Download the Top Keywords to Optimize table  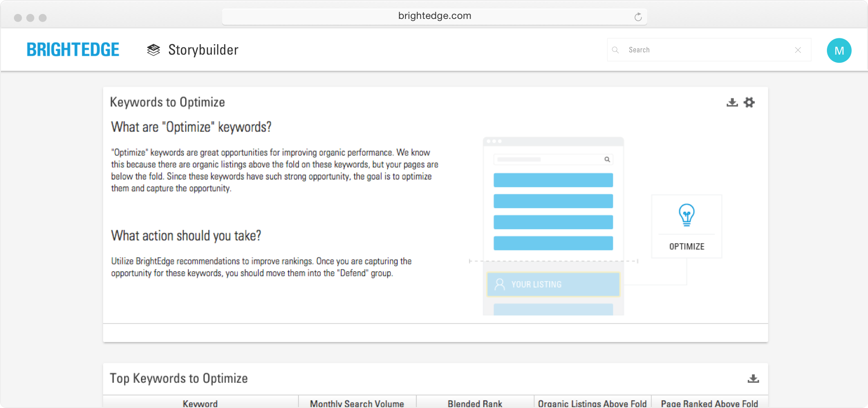(753, 379)
